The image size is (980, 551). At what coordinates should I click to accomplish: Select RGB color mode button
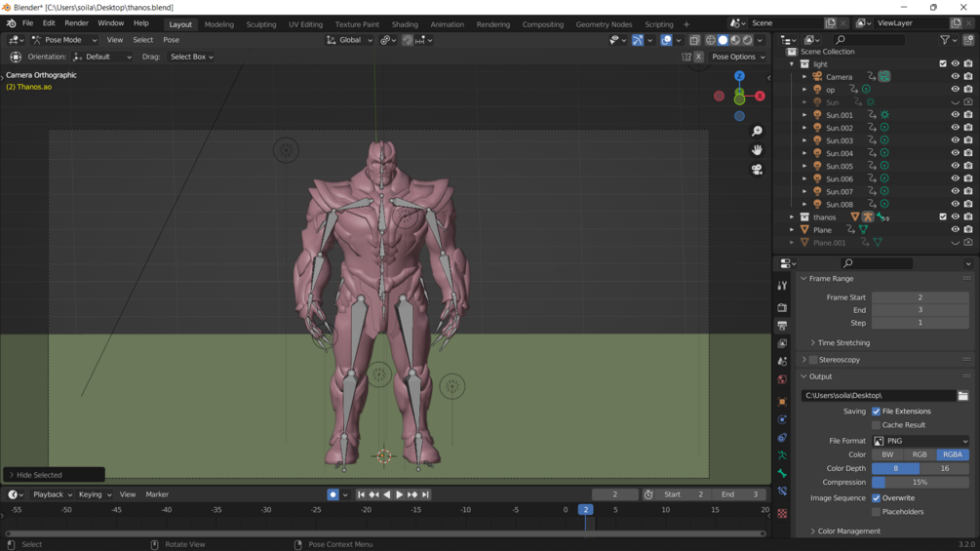920,454
